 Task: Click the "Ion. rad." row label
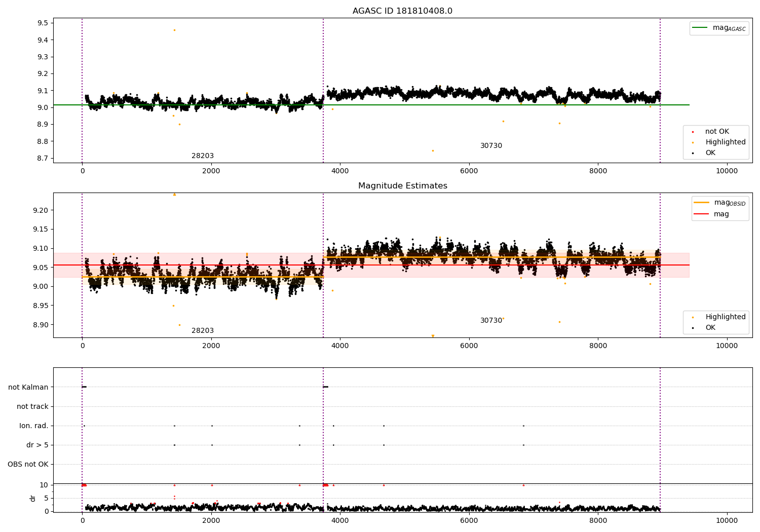34,426
